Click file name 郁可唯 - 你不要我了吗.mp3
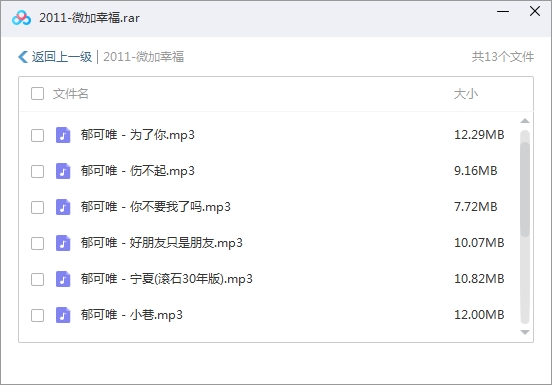 [x=156, y=207]
